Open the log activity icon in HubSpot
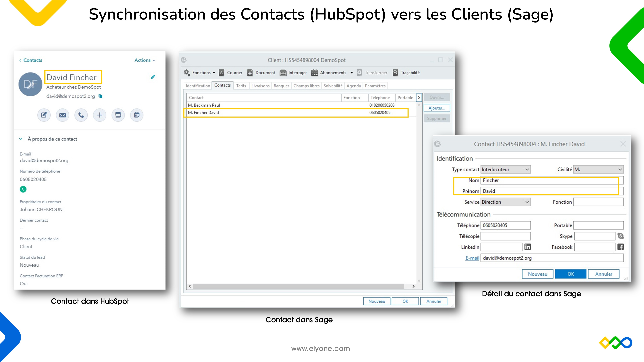644x362 pixels. (x=118, y=115)
